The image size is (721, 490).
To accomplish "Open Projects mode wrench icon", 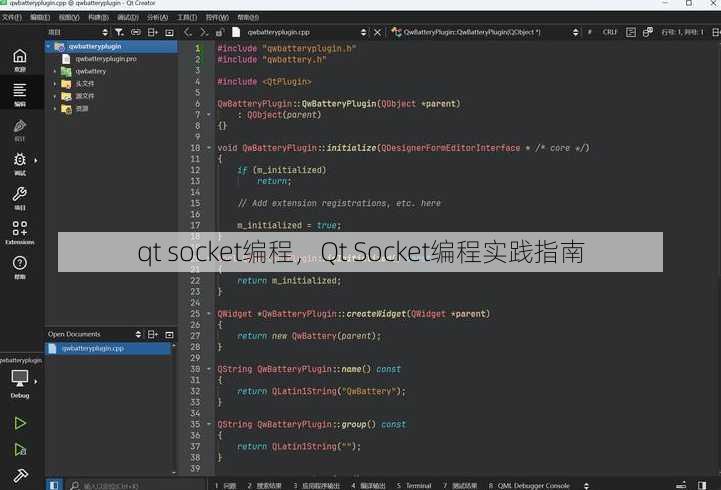I will pyautogui.click(x=19, y=198).
